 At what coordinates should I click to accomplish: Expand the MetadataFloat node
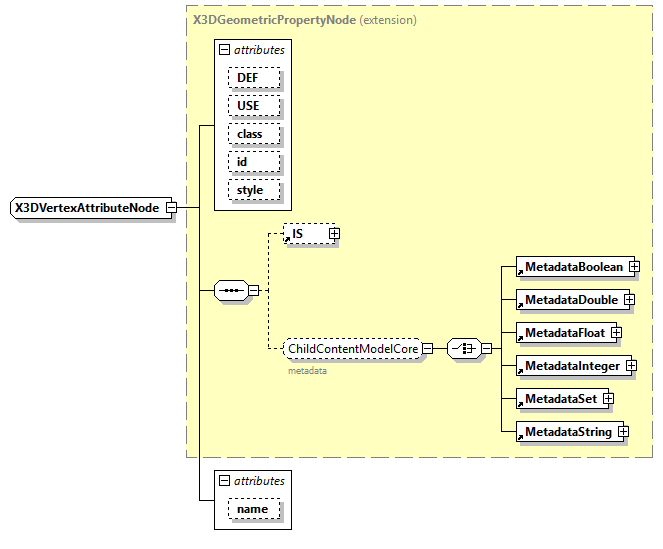tap(616, 332)
